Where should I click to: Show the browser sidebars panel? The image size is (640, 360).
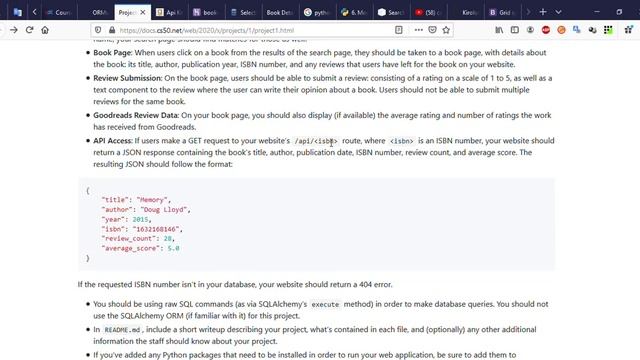click(x=515, y=30)
